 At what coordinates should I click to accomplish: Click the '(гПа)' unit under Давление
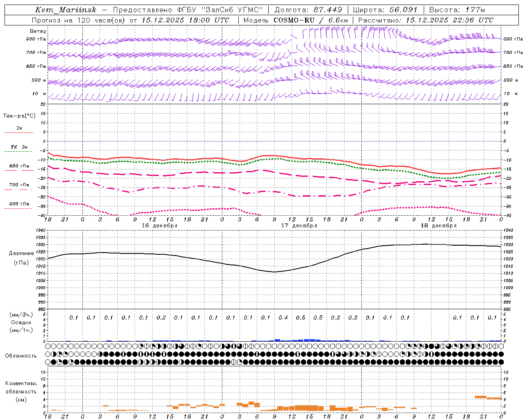pyautogui.click(x=21, y=262)
